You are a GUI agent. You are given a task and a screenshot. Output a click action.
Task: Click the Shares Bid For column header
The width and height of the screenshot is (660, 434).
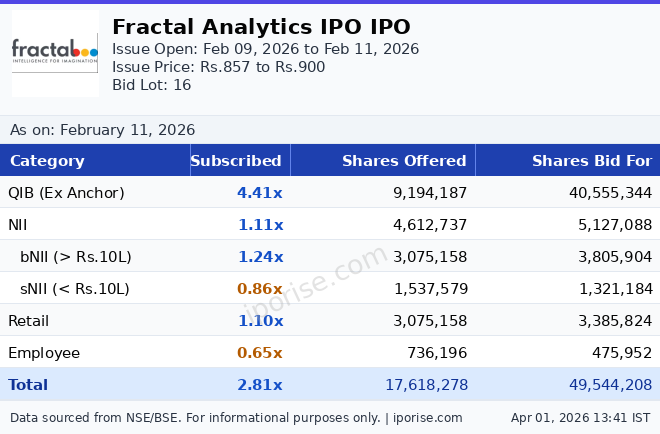point(591,161)
